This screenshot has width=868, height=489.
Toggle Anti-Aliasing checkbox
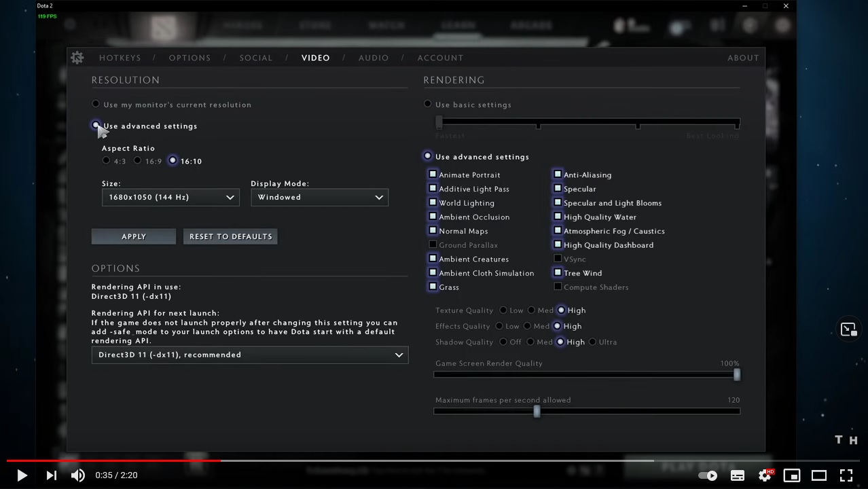coord(558,175)
